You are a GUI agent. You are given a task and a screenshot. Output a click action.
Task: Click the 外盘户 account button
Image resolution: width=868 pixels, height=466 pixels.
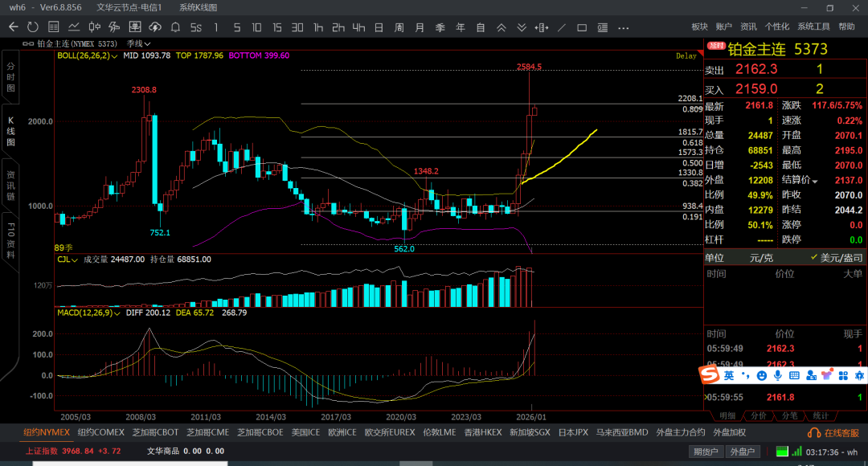pos(743,452)
